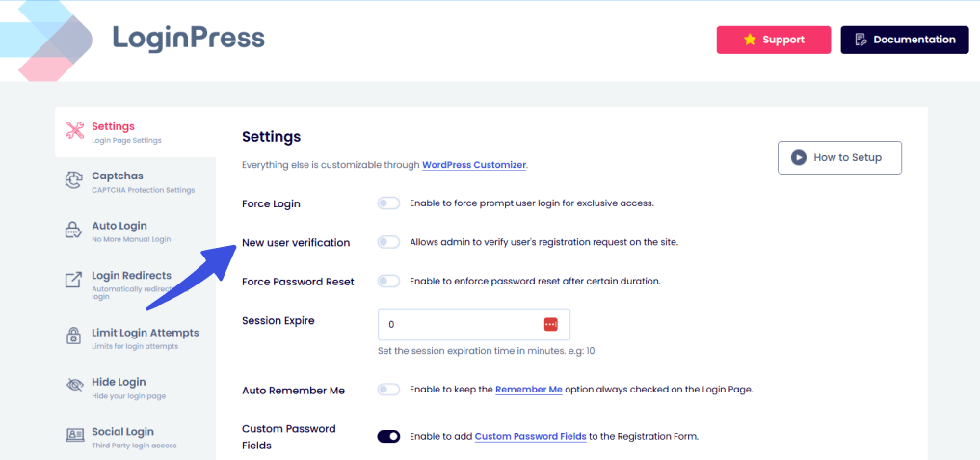The height and width of the screenshot is (460, 980).
Task: Follow the WordPress Customizer link
Action: [474, 165]
